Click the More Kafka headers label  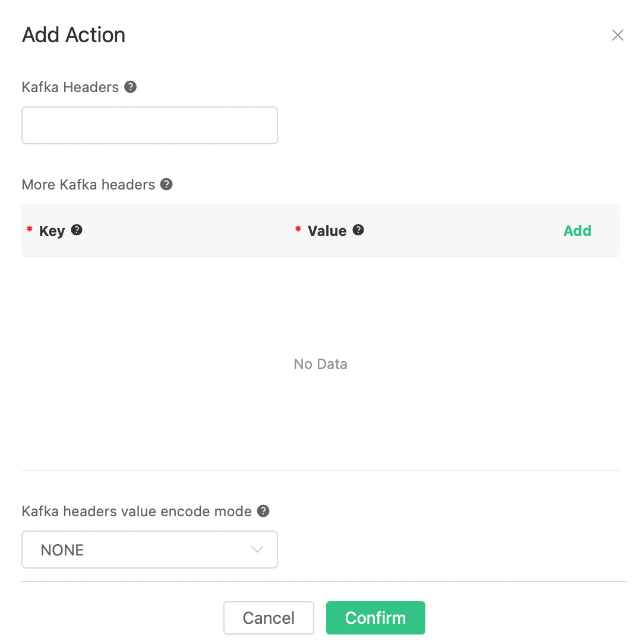coord(88,185)
